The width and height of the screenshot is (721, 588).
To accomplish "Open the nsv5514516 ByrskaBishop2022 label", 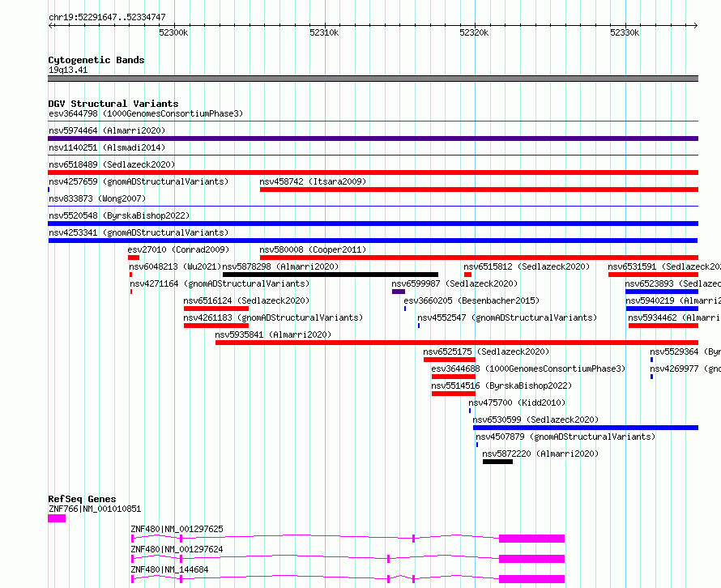I will click(501, 386).
